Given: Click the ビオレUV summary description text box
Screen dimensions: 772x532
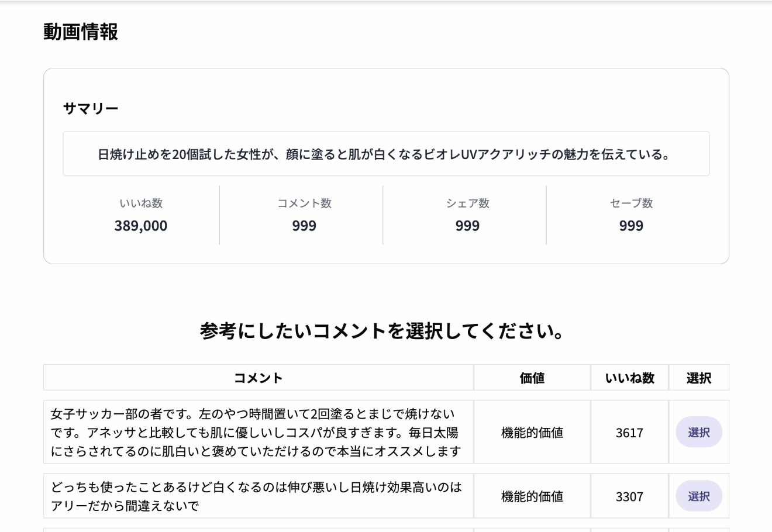Looking at the screenshot, I should tap(386, 154).
